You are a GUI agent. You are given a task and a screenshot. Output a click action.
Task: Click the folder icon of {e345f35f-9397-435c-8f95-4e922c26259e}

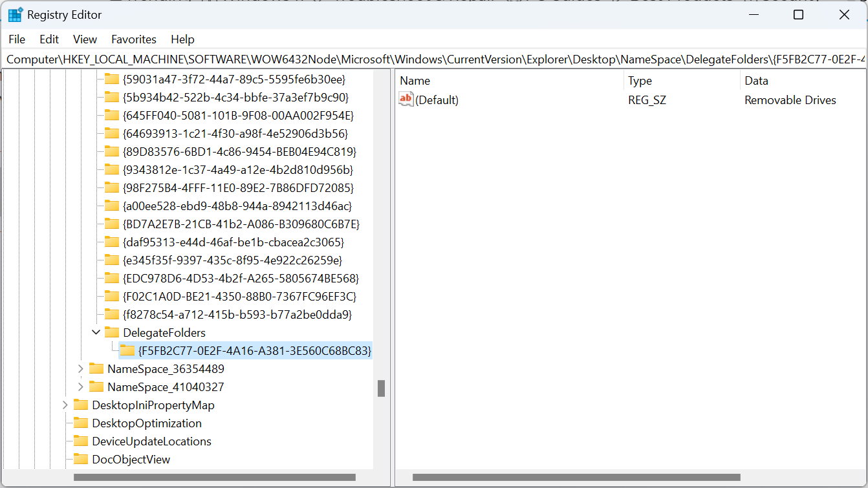pos(112,260)
